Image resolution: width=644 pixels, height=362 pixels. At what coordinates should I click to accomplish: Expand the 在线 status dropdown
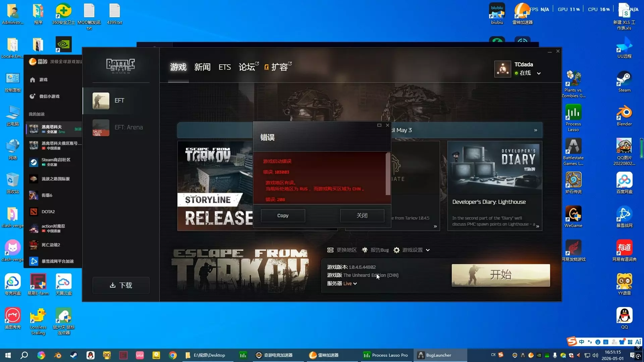click(539, 73)
